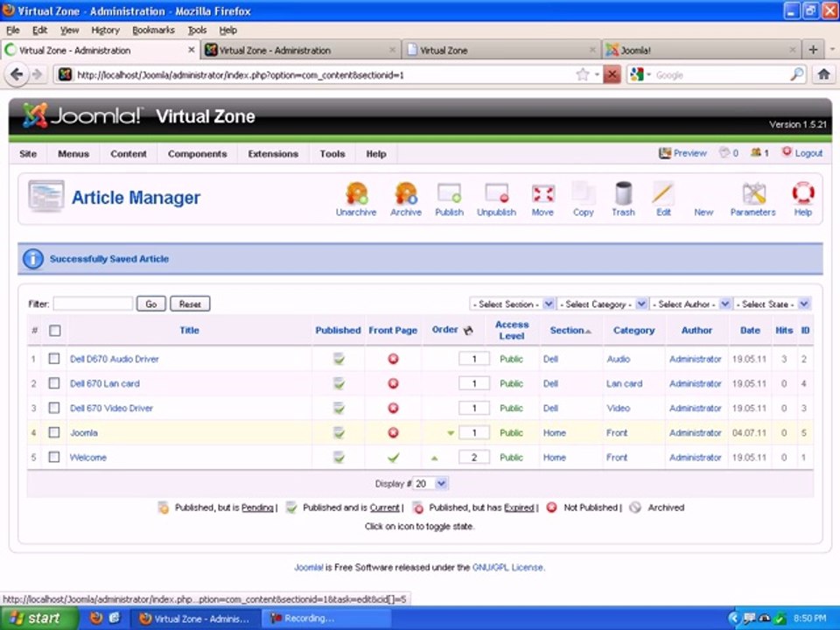The width and height of the screenshot is (840, 630).
Task: Click the stop loading button in address bar
Action: click(x=612, y=74)
